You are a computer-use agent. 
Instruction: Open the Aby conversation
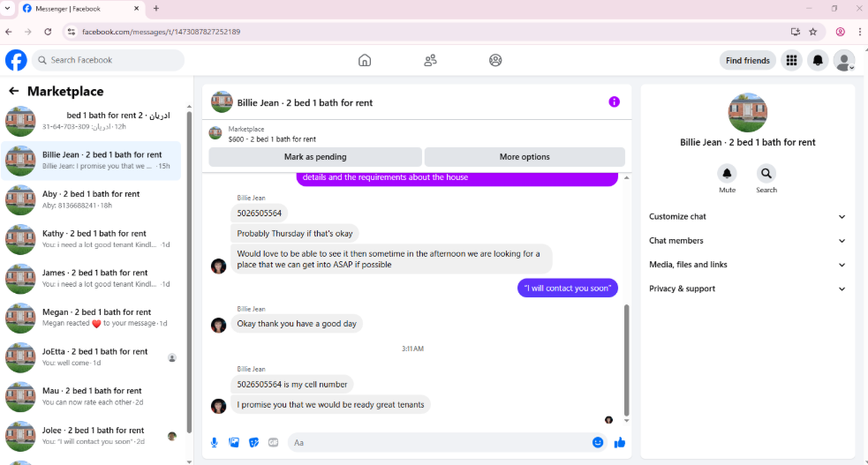91,199
